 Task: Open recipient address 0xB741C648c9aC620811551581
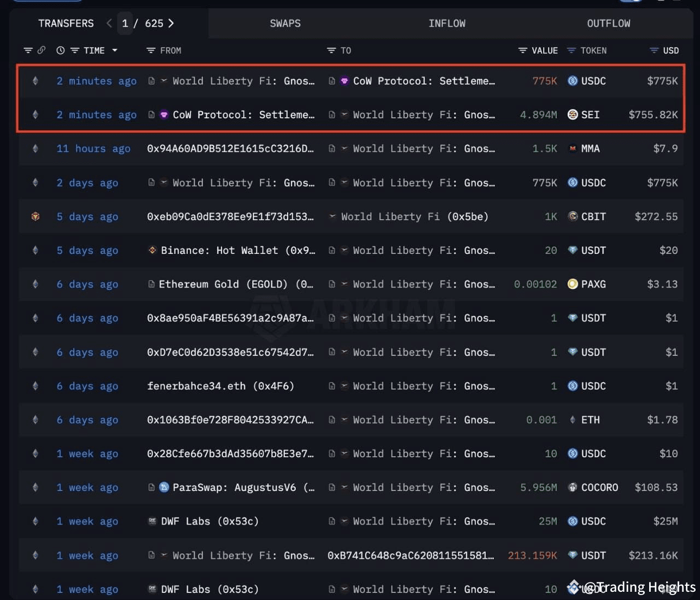[x=411, y=556]
